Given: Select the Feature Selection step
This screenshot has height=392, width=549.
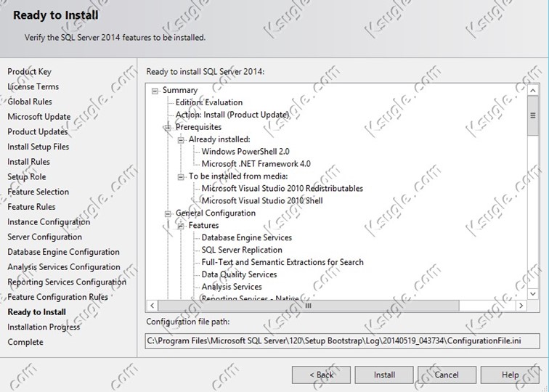Looking at the screenshot, I should [38, 192].
